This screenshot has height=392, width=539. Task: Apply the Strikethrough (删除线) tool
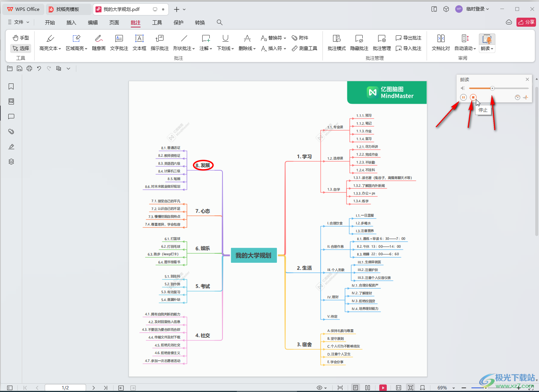[247, 43]
